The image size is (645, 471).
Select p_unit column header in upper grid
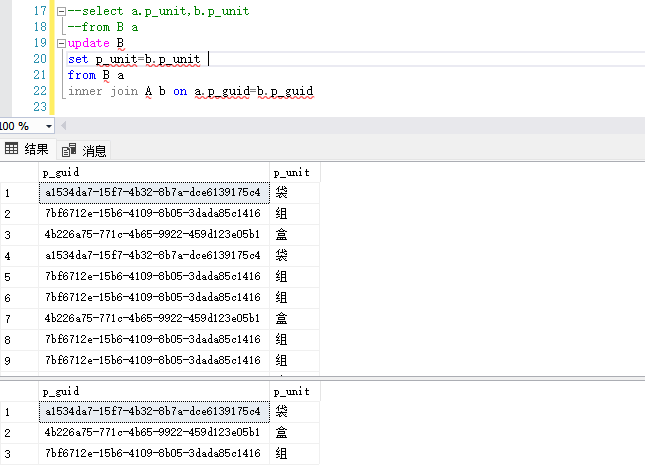pos(295,172)
